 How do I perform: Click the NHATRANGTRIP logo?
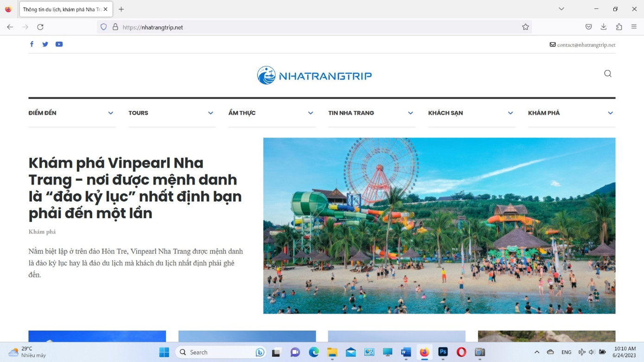coord(314,75)
